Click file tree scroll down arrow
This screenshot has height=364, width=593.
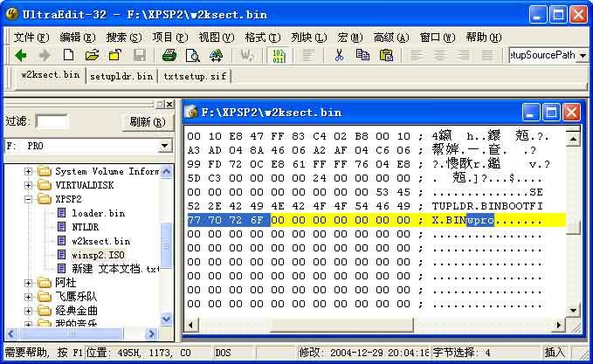[167, 319]
